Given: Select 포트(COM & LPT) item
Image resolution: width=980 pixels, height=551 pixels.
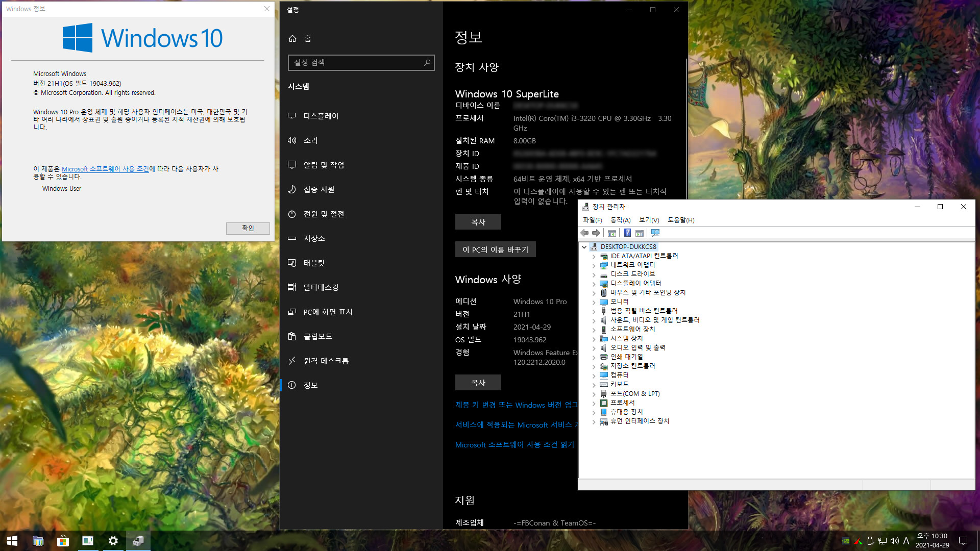Looking at the screenshot, I should point(634,394).
